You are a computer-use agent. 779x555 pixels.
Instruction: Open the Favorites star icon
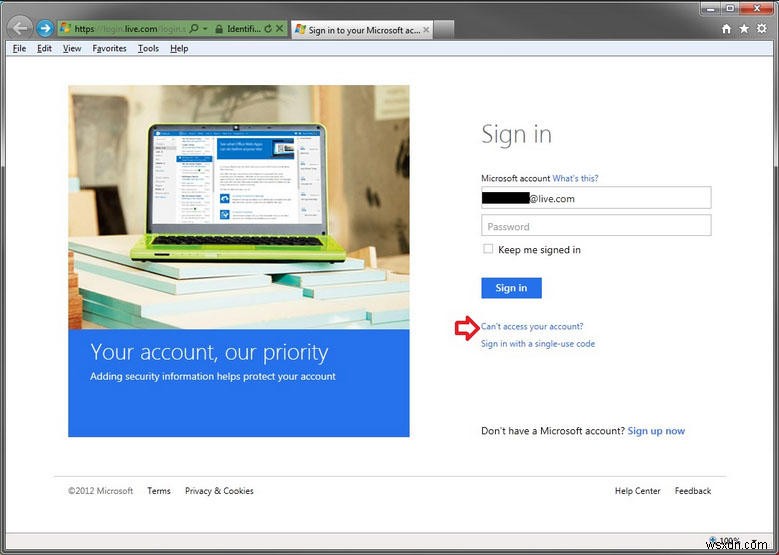tap(744, 29)
